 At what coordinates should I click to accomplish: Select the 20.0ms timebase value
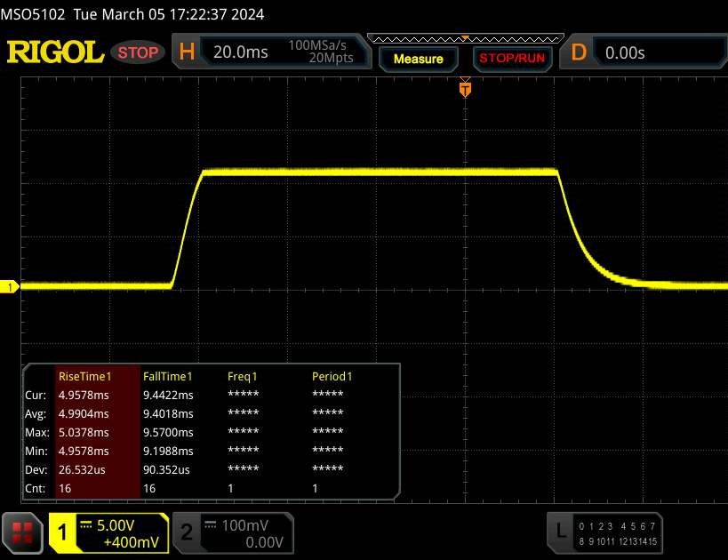(241, 52)
